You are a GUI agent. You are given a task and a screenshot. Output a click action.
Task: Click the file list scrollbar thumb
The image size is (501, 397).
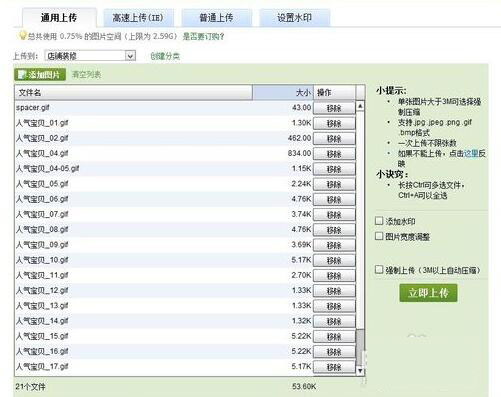(x=360, y=347)
